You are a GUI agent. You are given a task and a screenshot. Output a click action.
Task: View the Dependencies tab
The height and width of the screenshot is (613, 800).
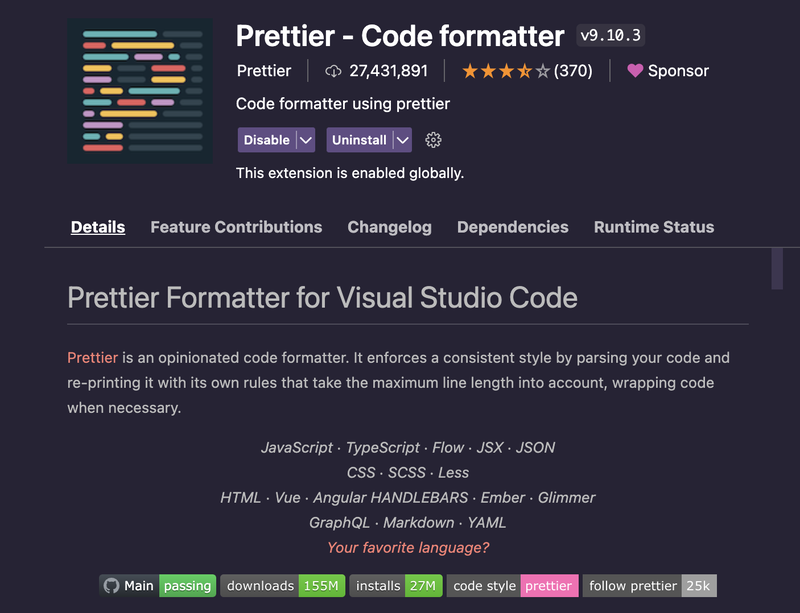513,227
